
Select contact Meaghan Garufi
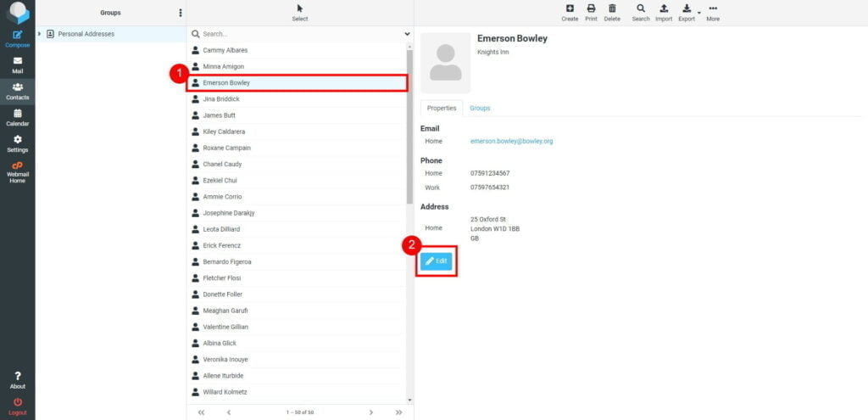[x=296, y=311]
